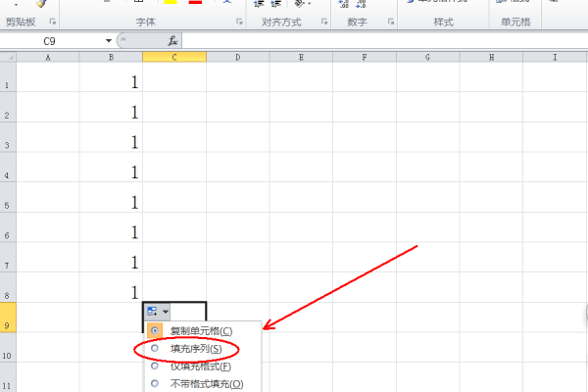Open the clipboard group dialog launcher
This screenshot has height=392, width=588.
point(53,22)
